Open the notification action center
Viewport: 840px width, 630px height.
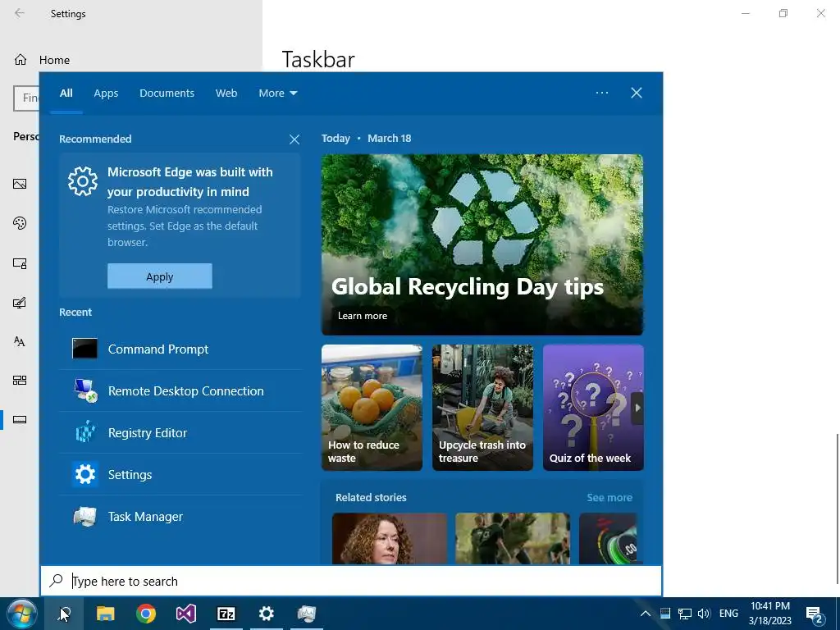click(x=815, y=615)
